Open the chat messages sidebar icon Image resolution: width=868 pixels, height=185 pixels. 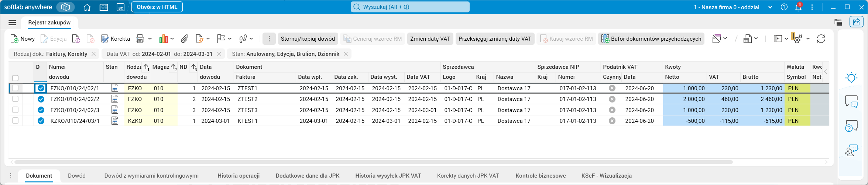(x=851, y=101)
